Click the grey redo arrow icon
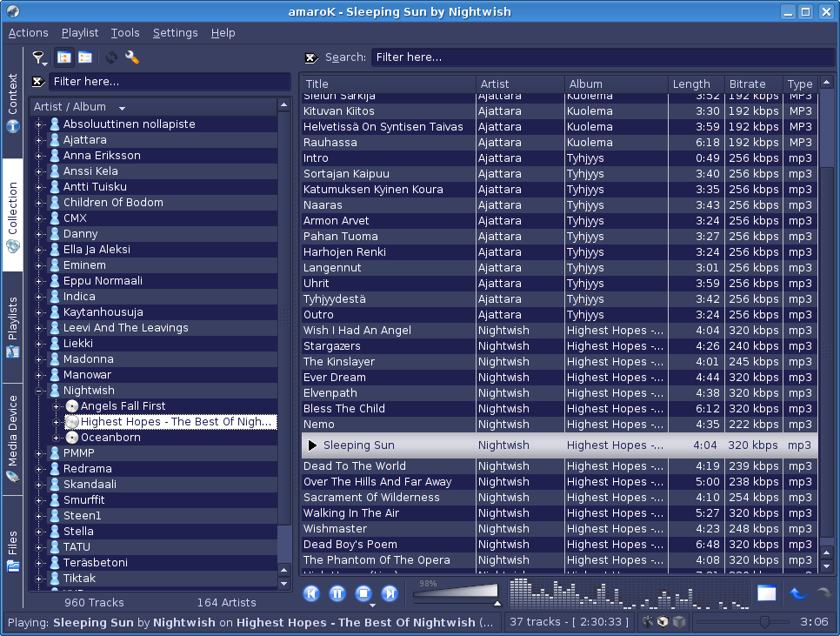This screenshot has height=636, width=840. click(x=823, y=592)
